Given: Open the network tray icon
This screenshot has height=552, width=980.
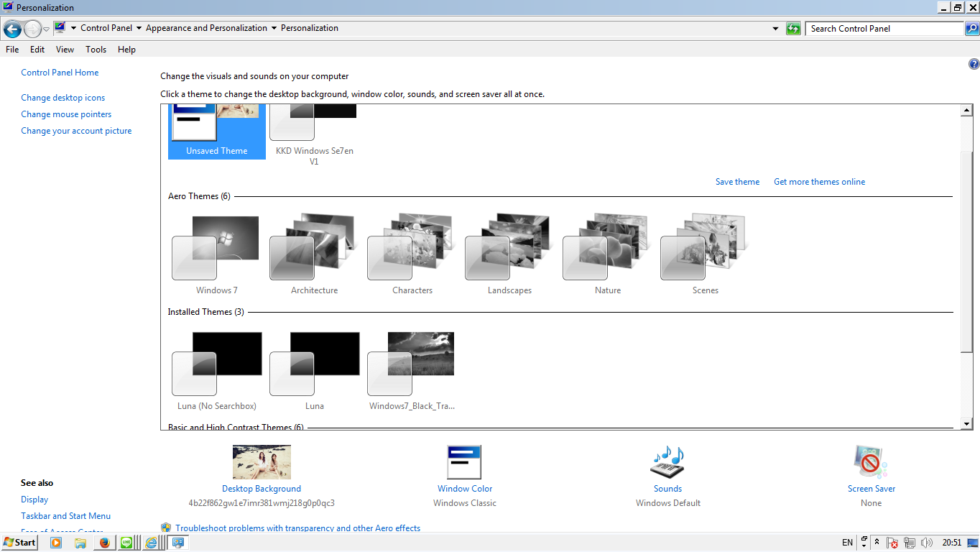Looking at the screenshot, I should pos(910,543).
